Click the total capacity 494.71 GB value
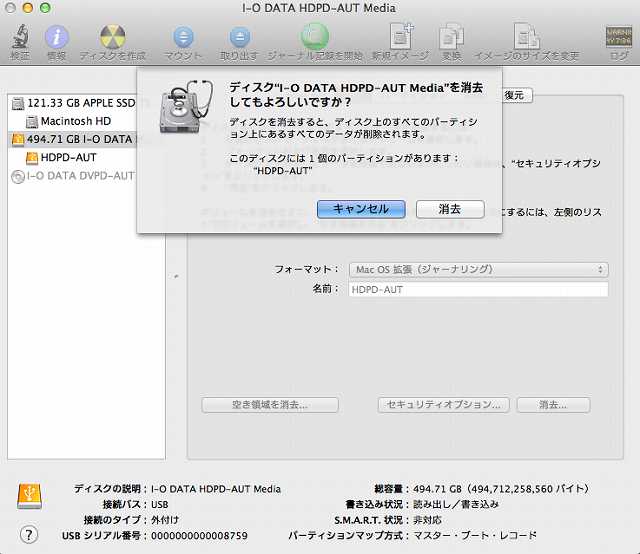640x554 pixels. point(500,489)
